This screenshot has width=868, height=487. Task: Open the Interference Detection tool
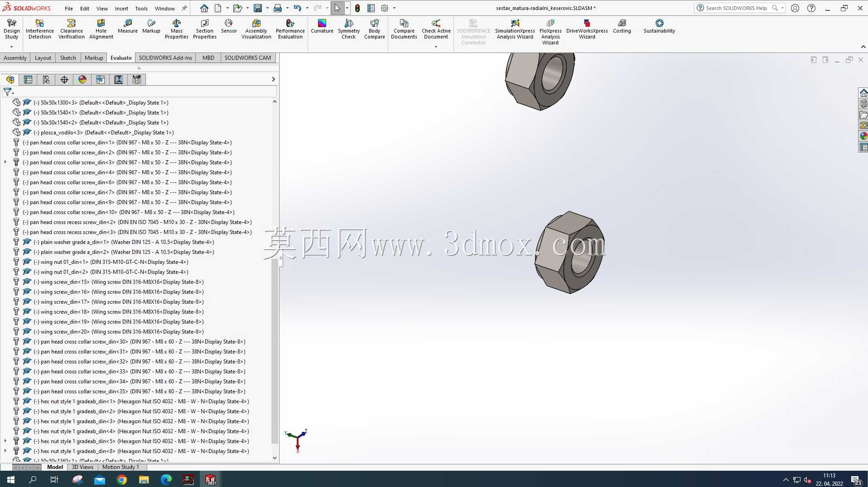(x=40, y=29)
